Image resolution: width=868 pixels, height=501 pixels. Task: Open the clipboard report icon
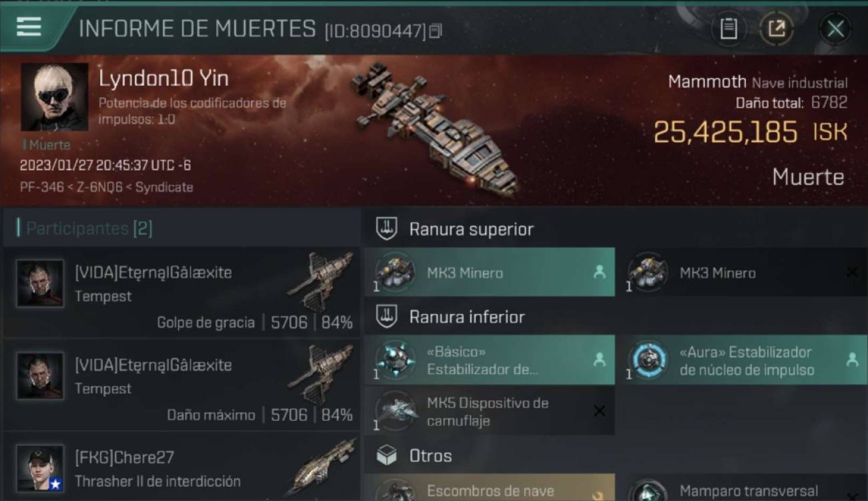(x=728, y=29)
